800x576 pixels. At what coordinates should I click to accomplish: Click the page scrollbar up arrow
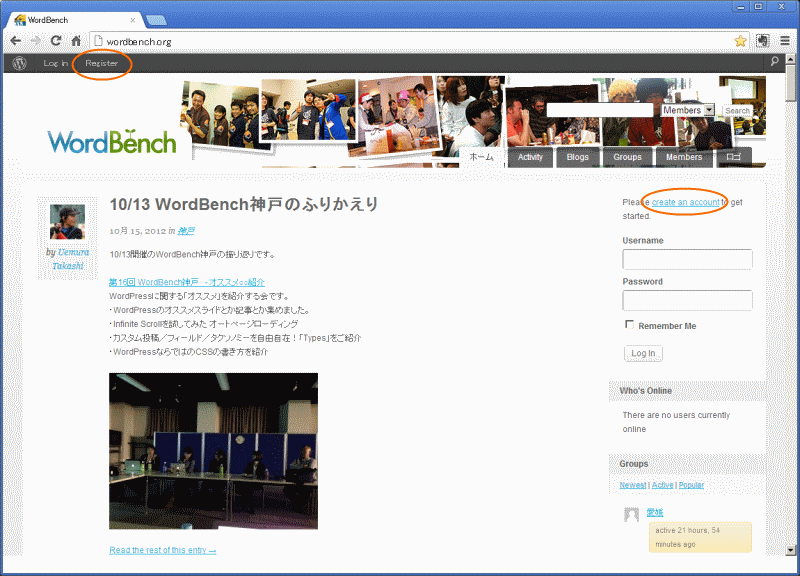pyautogui.click(x=791, y=59)
